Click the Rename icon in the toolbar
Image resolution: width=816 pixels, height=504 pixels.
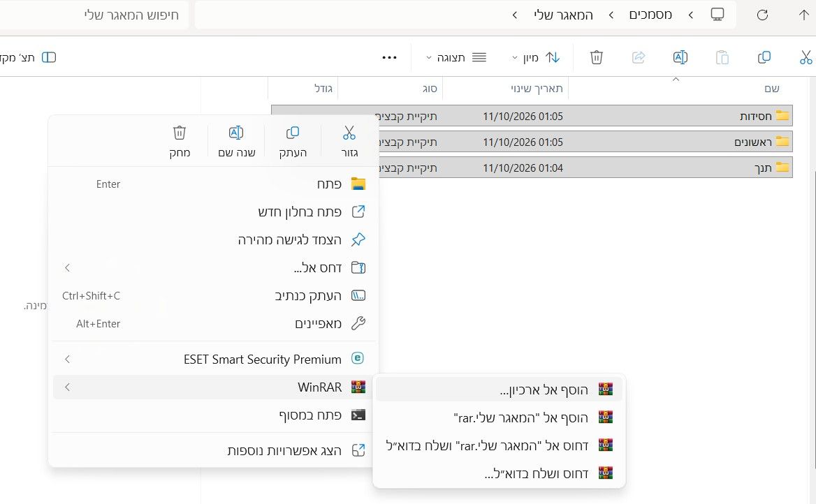coord(680,57)
